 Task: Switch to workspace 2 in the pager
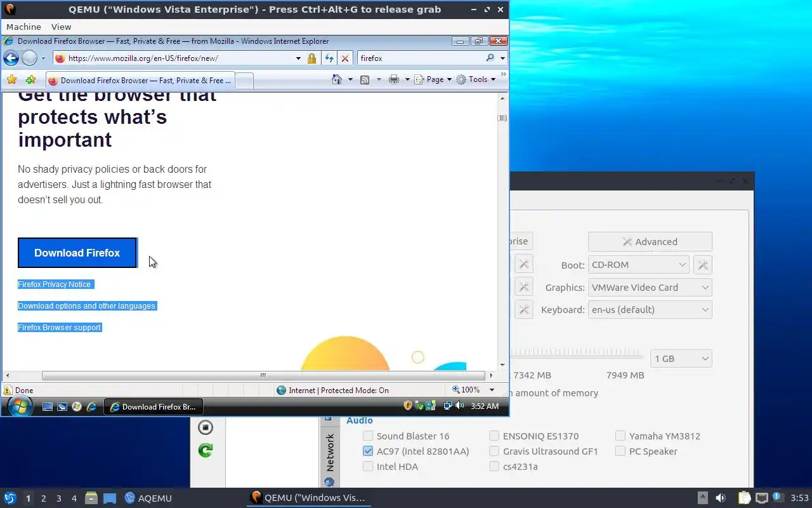coord(43,498)
